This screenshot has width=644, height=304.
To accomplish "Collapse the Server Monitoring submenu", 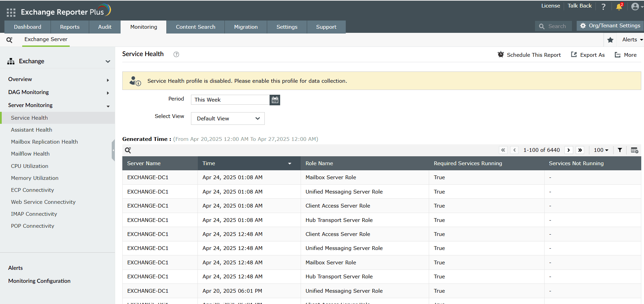I will click(x=108, y=106).
